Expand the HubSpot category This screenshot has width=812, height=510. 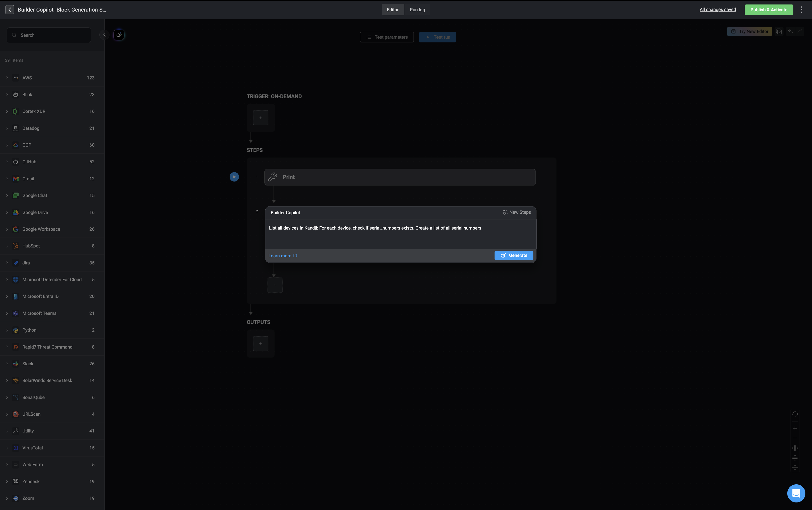click(x=7, y=246)
